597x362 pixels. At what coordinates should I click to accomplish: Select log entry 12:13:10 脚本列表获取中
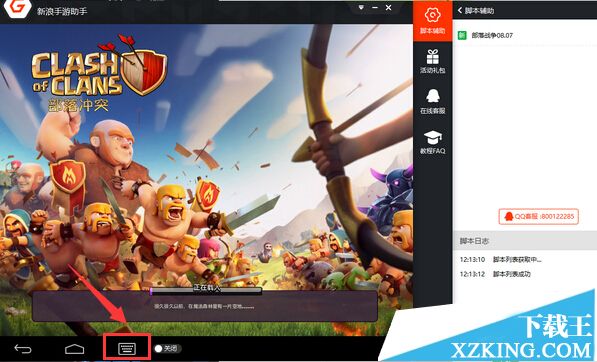tap(501, 260)
